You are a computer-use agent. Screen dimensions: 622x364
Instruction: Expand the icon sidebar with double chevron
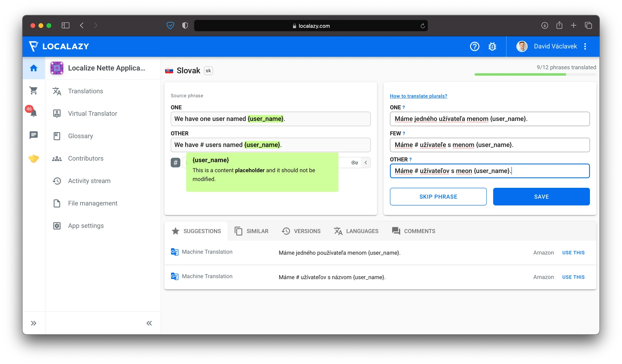(x=34, y=323)
